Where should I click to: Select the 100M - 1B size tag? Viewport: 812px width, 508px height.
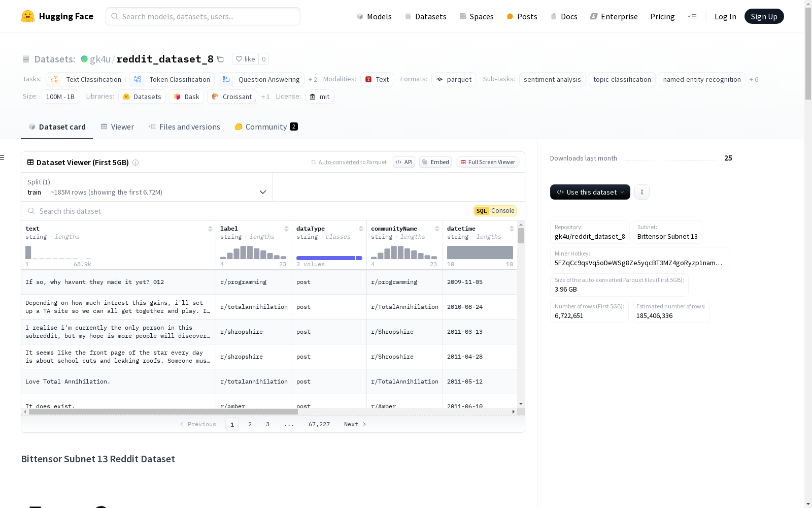pos(60,97)
